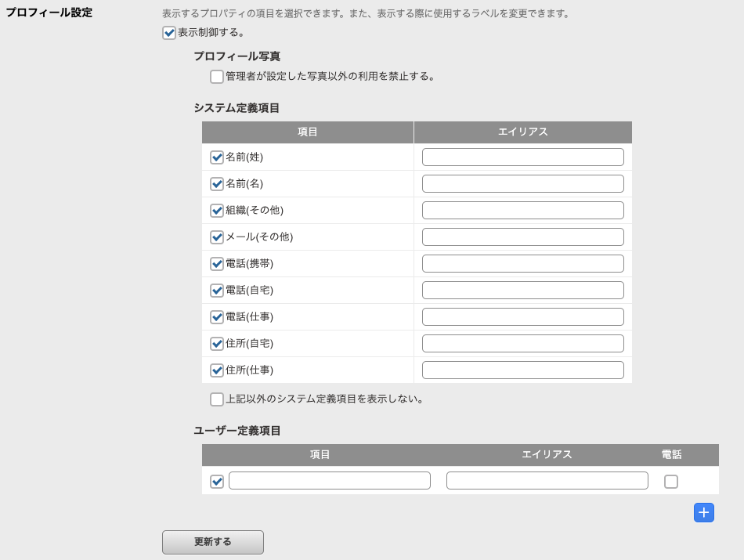Click the プロフィール設定 section label
Image resolution: width=744 pixels, height=560 pixels.
tap(49, 13)
